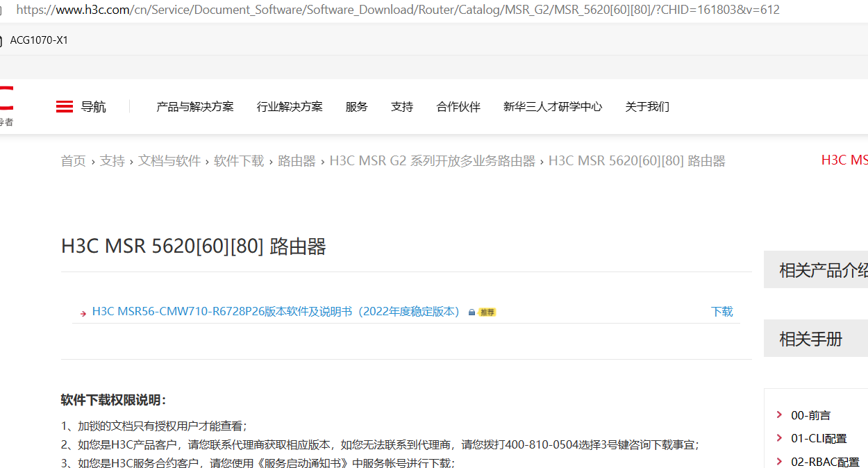
Task: Click the 下载 download link
Action: (722, 312)
